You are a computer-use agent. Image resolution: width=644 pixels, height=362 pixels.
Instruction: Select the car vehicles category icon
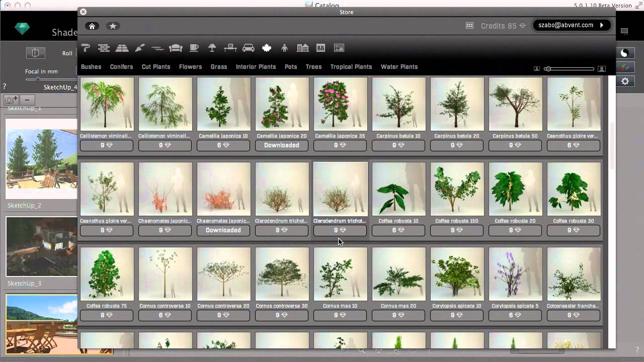click(x=249, y=48)
